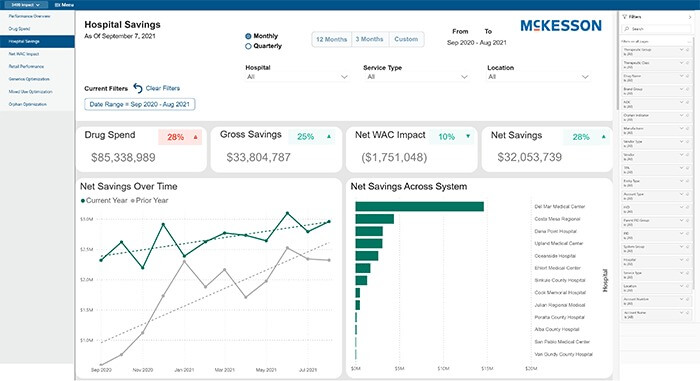Screen dimensions: 700x381
Task: Click the Oceanside Hospital label in bar chart
Action: tap(555, 256)
